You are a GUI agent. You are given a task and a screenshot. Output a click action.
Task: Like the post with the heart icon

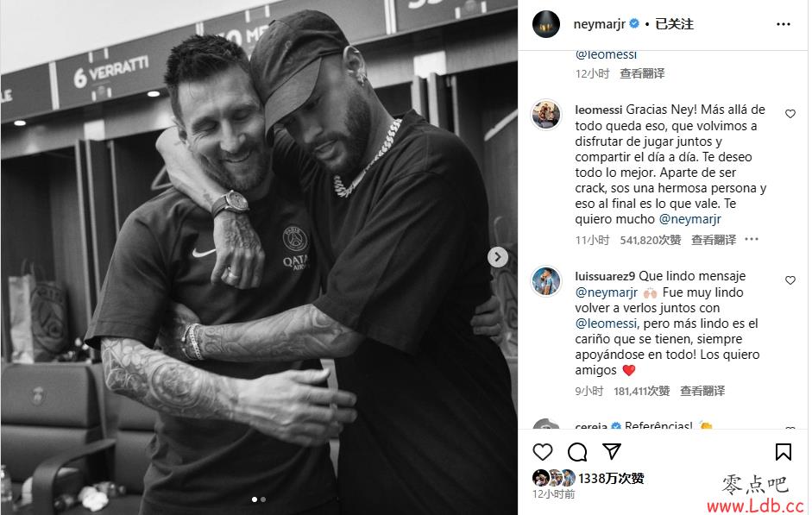542,452
